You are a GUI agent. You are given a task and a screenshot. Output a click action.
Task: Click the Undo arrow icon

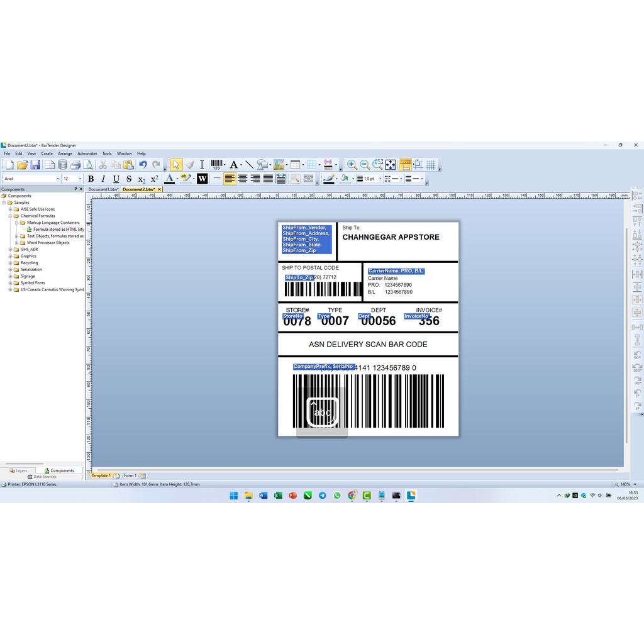(143, 165)
